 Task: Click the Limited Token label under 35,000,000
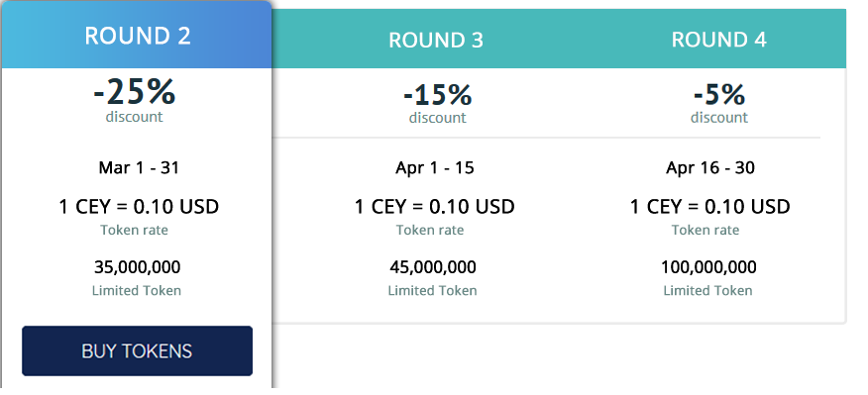tap(136, 290)
